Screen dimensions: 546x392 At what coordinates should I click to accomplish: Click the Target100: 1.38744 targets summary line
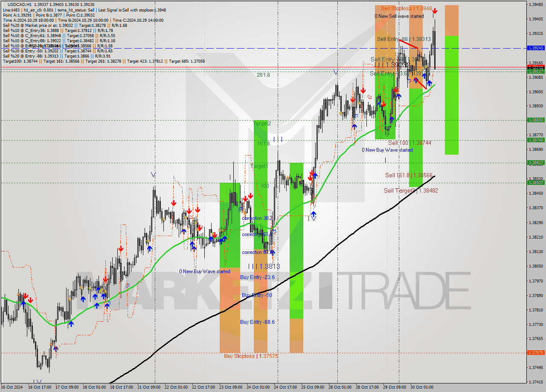click(104, 61)
